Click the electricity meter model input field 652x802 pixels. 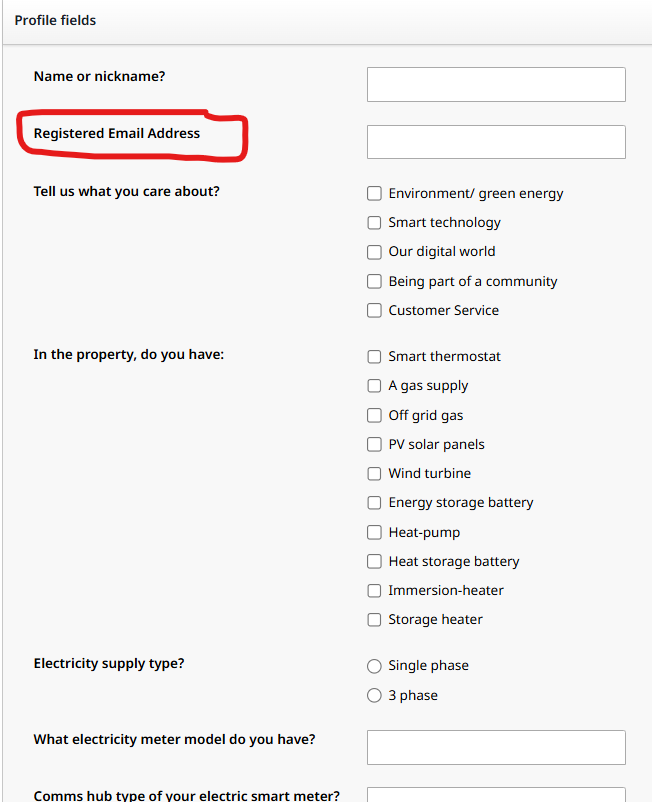pos(496,748)
